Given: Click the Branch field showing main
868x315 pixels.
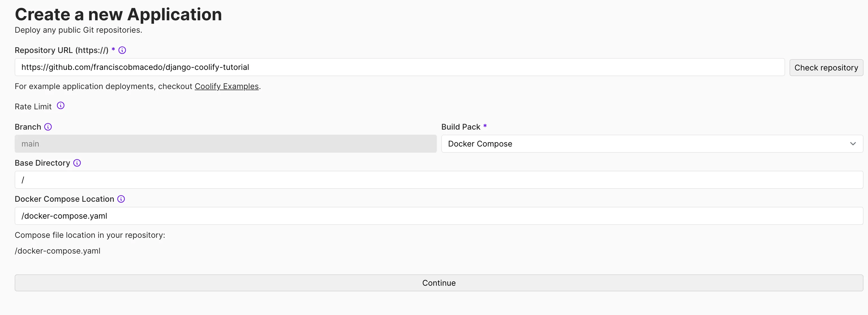Looking at the screenshot, I should coord(225,144).
